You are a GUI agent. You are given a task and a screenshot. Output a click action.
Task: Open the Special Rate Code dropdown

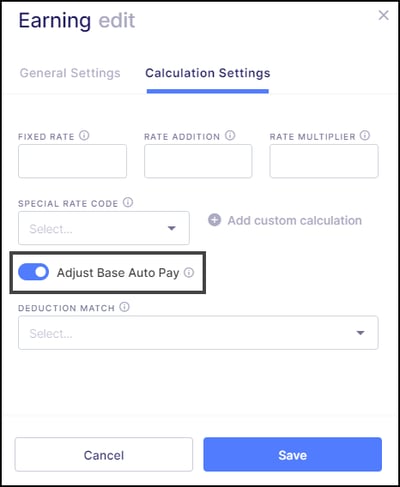pyautogui.click(x=104, y=228)
